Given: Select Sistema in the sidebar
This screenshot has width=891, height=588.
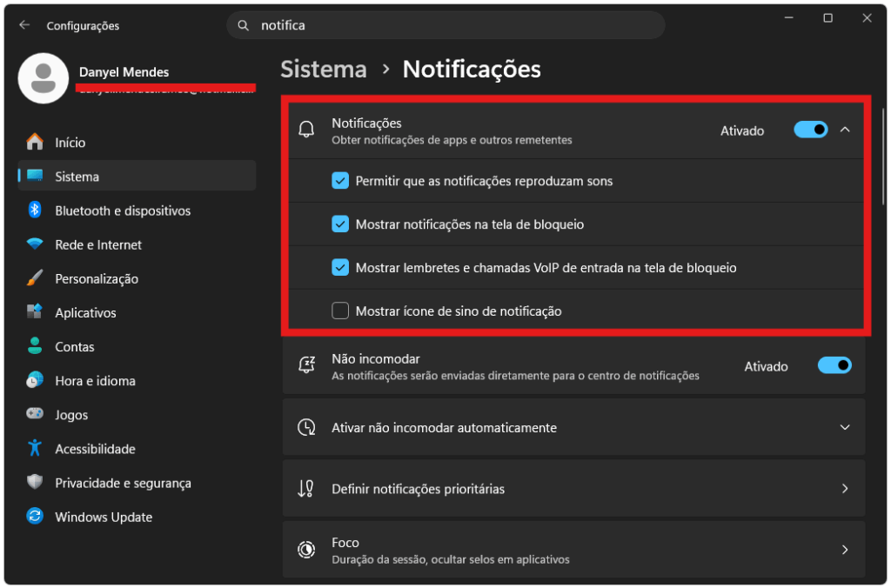Looking at the screenshot, I should (x=137, y=176).
